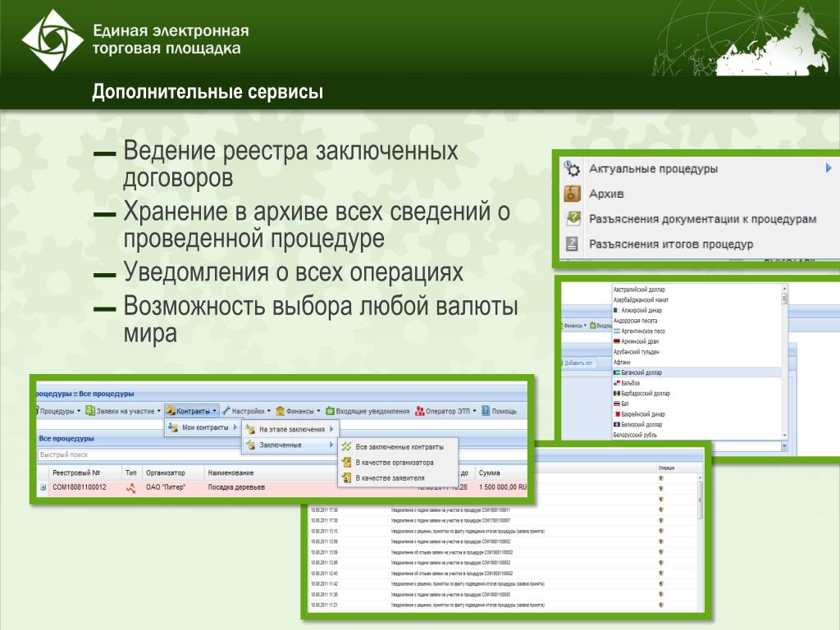Click the Заявки на участие document icon
The height and width of the screenshot is (630, 840).
[90, 411]
